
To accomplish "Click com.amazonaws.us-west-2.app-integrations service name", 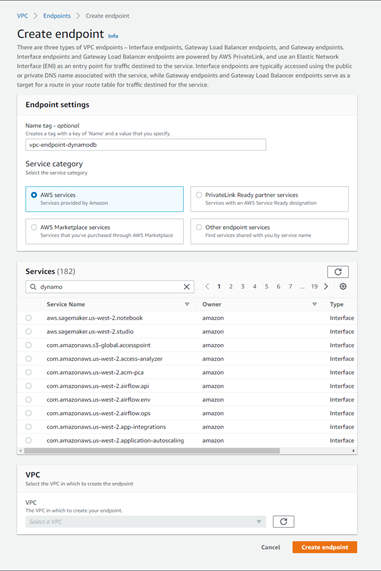I will (x=106, y=427).
